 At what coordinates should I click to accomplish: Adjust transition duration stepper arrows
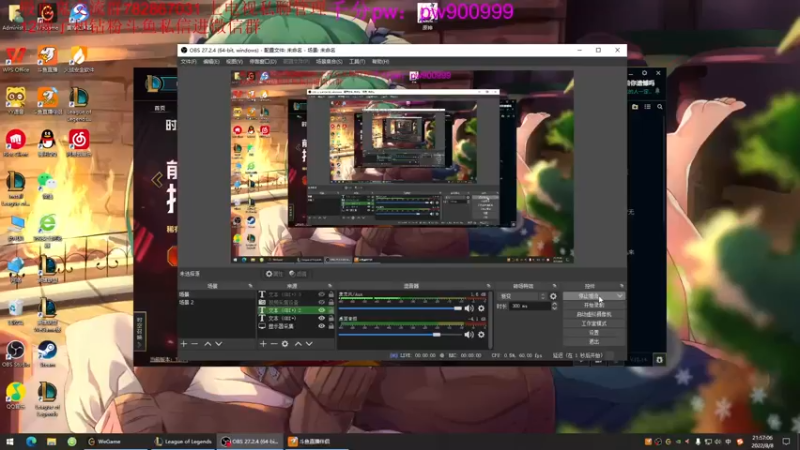pyautogui.click(x=555, y=306)
